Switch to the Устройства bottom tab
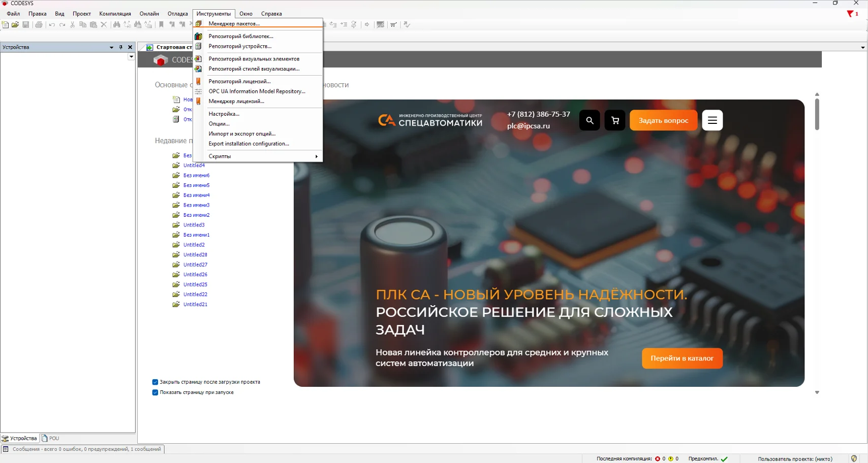The width and height of the screenshot is (868, 463). (x=19, y=438)
